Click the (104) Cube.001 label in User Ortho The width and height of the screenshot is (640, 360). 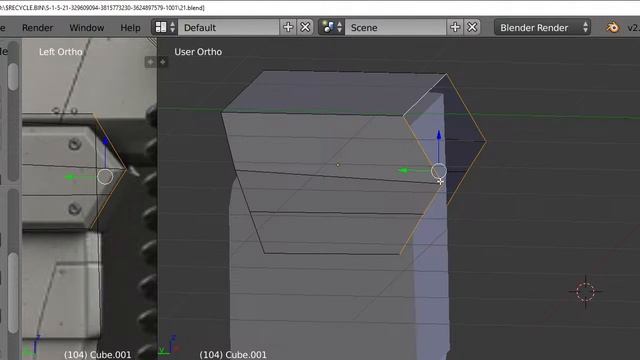tap(233, 354)
